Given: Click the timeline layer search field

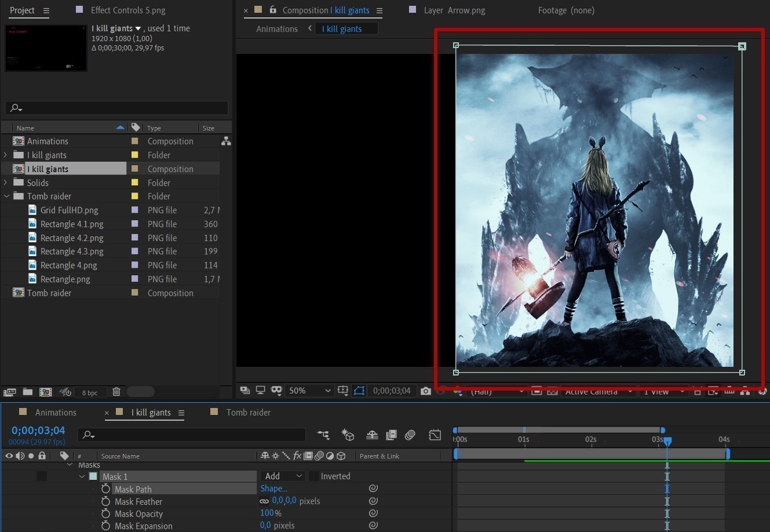Looking at the screenshot, I should point(191,435).
